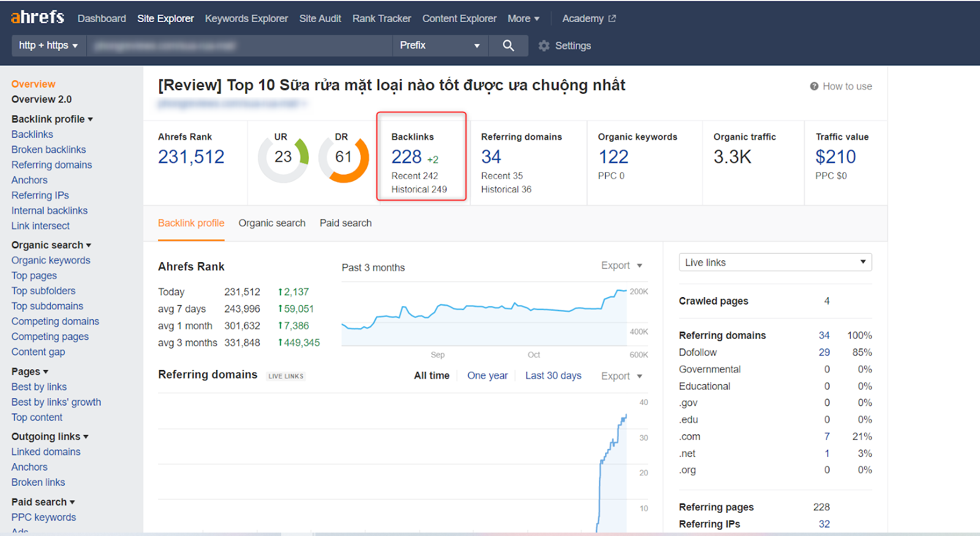
Task: Open Competing pages report
Action: 50,337
